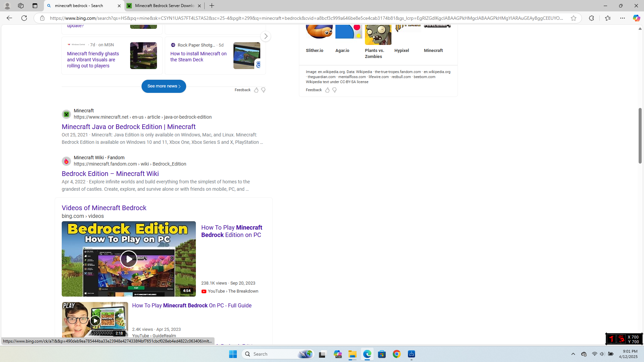Screen dimensions: 644x362
Task: Add this page to favorites
Action: tap(574, 18)
